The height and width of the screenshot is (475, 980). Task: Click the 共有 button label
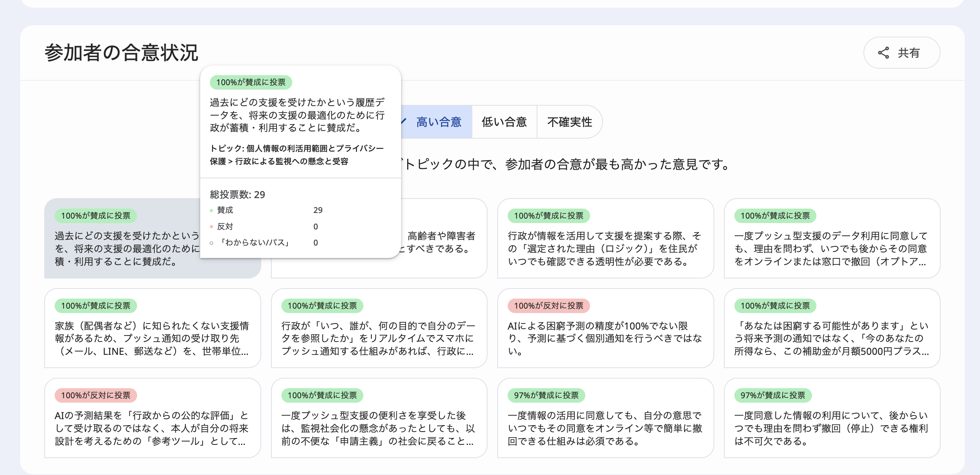tap(909, 53)
